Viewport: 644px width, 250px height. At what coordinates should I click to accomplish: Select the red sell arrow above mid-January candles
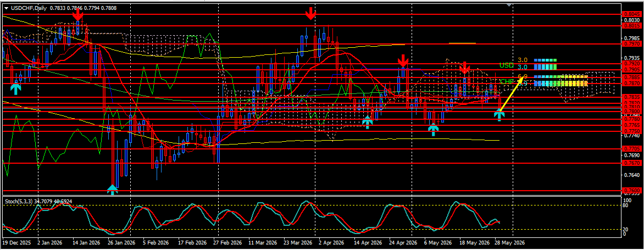[77, 15]
